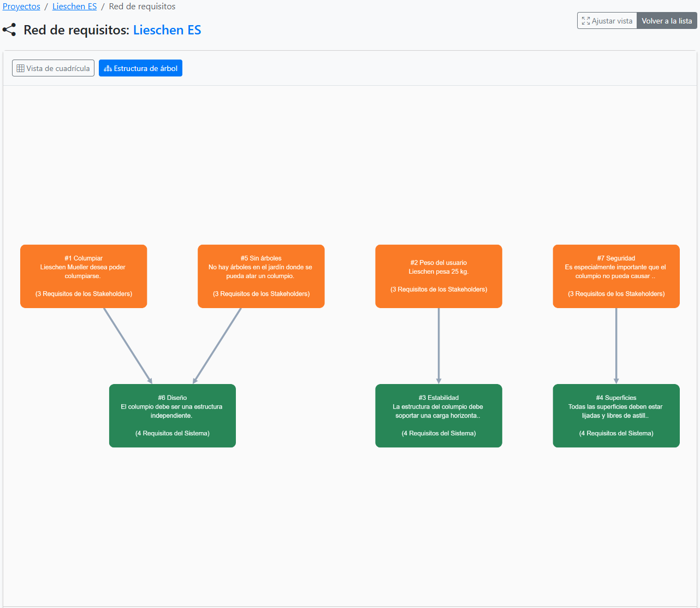Open the #7 Seguridad stakeholder requirement
The height and width of the screenshot is (608, 700).
click(x=616, y=276)
